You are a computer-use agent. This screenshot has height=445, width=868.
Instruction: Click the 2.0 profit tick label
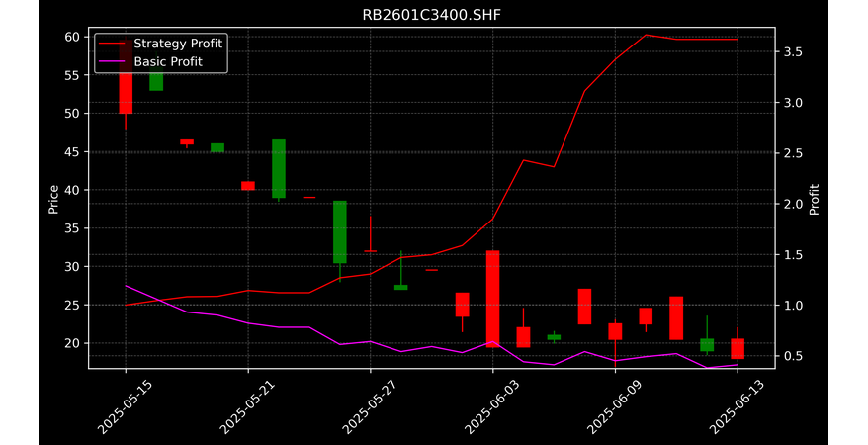click(792, 205)
